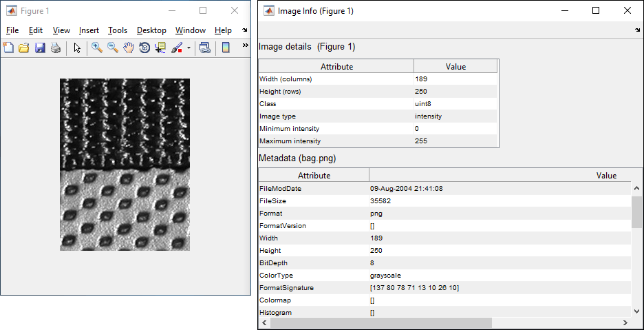Viewport: 644px width, 330px height.
Task: Click the '35582' file size value
Action: (x=380, y=200)
